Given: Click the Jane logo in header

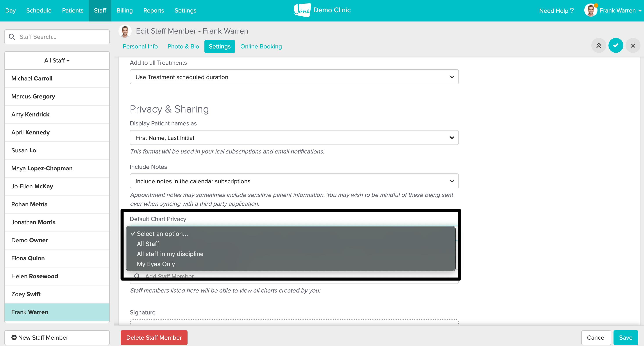Looking at the screenshot, I should (302, 10).
